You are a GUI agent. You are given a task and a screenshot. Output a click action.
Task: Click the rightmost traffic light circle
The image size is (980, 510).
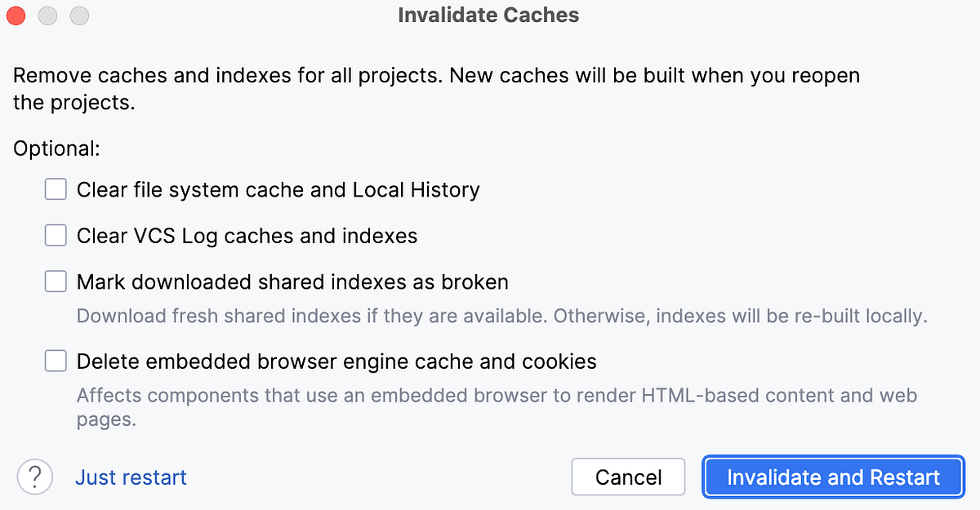(x=79, y=16)
